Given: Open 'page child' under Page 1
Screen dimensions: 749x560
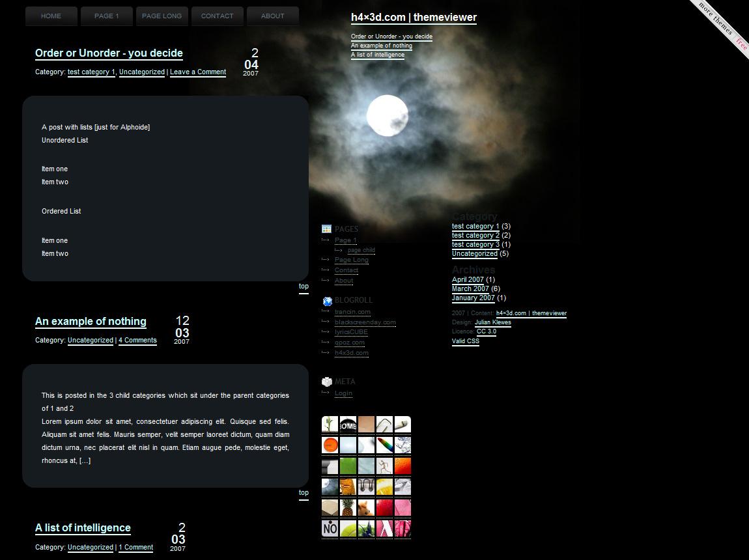Looking at the screenshot, I should pos(361,249).
